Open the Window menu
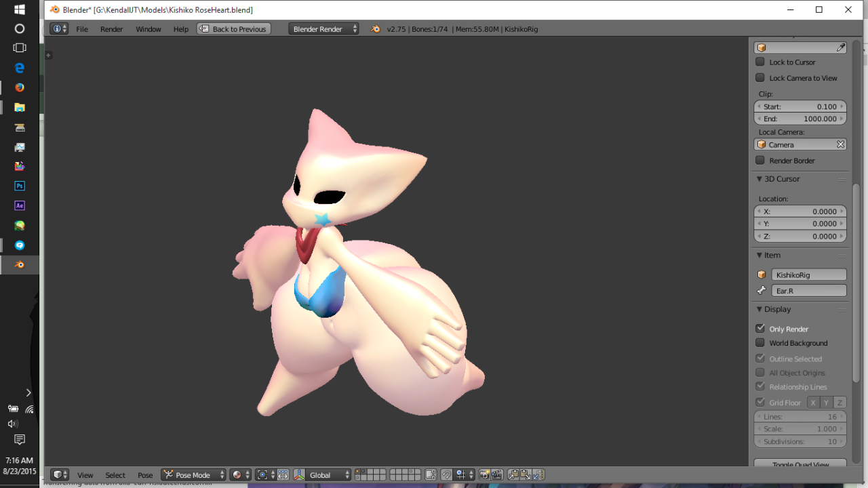The width and height of the screenshot is (868, 488). pos(149,29)
